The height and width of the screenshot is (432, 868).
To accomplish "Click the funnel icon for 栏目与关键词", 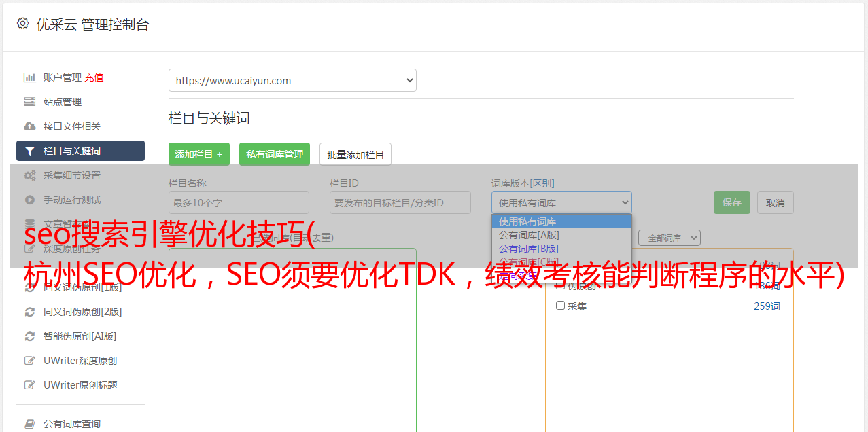I will [x=30, y=151].
